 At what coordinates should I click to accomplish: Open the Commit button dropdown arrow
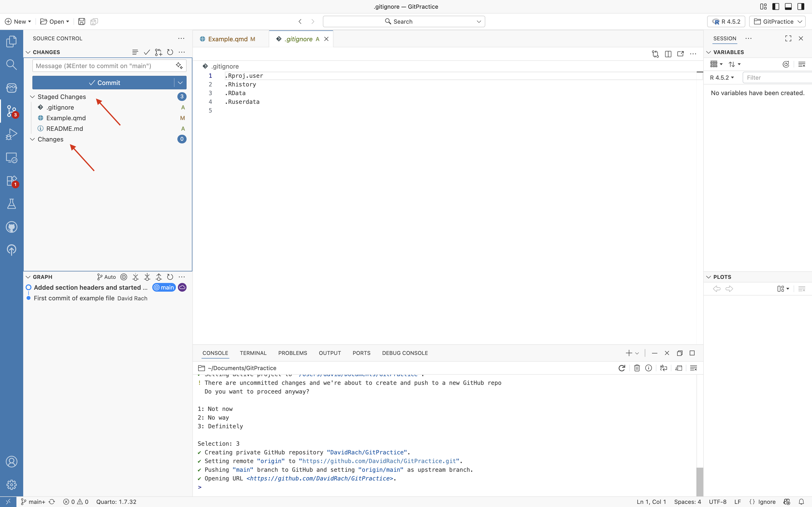180,83
